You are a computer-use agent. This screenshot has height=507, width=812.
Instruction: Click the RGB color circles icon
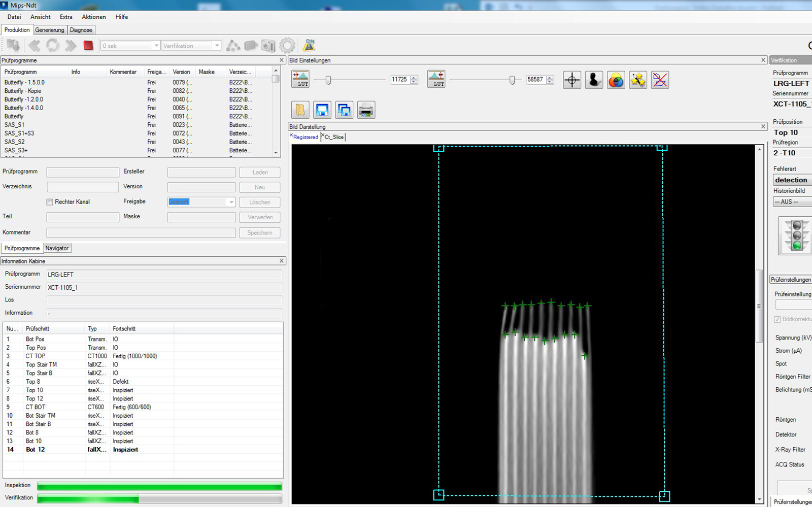(616, 80)
